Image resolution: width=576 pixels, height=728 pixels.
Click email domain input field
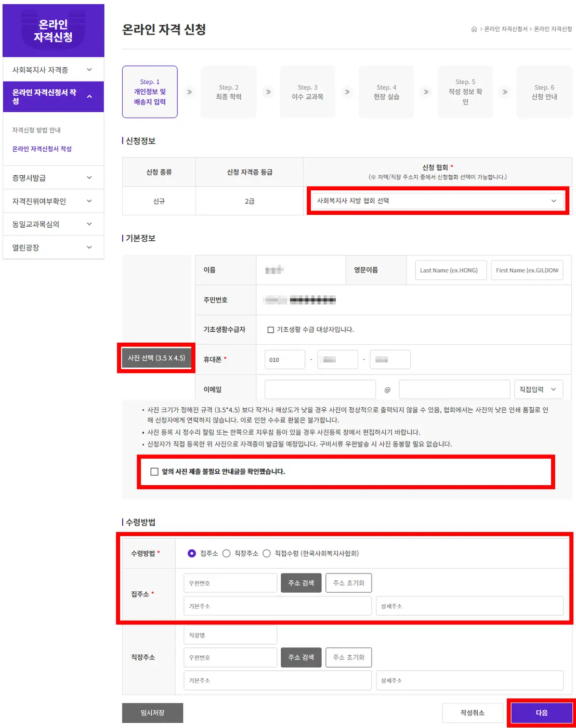pos(454,389)
